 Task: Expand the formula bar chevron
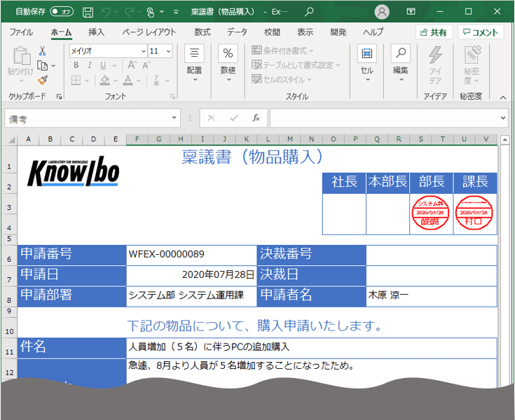503,118
